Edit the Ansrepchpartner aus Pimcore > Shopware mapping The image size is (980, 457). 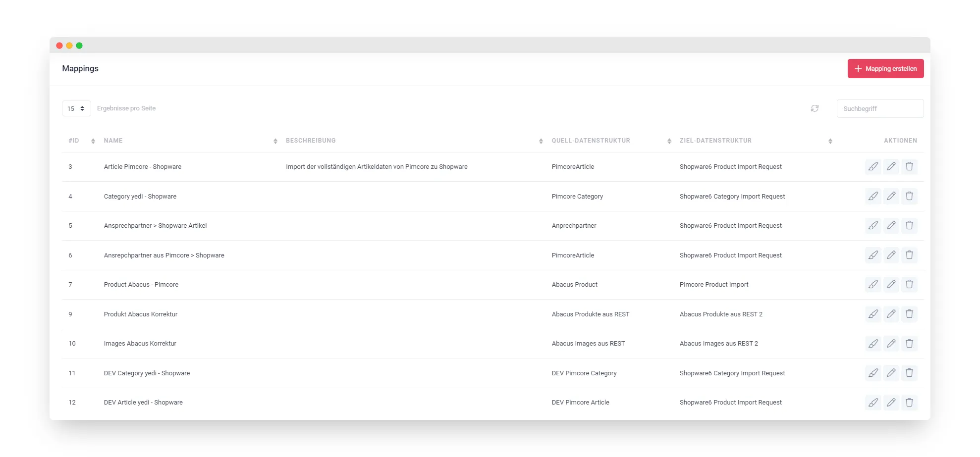pyautogui.click(x=891, y=255)
